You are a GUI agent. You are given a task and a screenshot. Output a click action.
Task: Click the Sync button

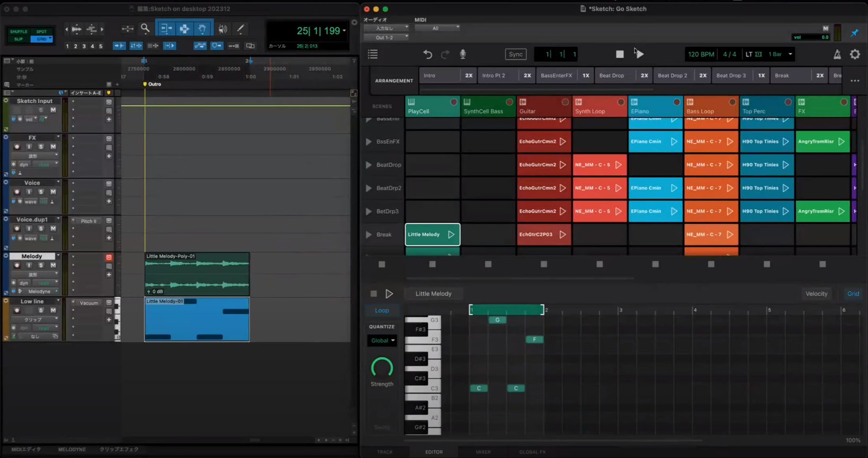515,54
